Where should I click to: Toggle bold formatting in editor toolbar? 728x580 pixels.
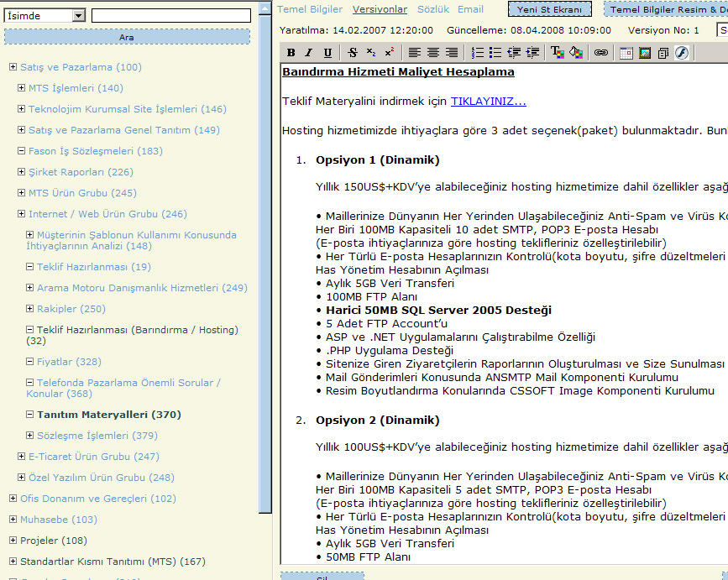tap(291, 53)
